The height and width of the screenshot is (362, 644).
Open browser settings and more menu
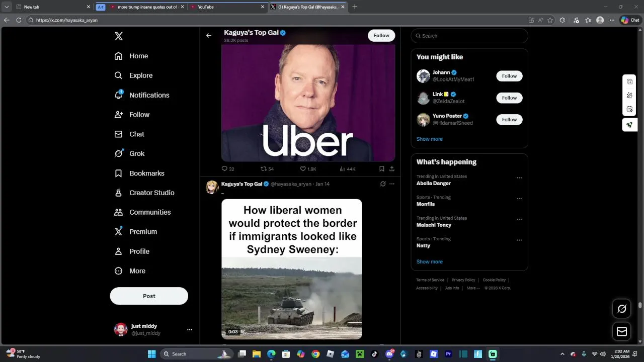pos(612,20)
